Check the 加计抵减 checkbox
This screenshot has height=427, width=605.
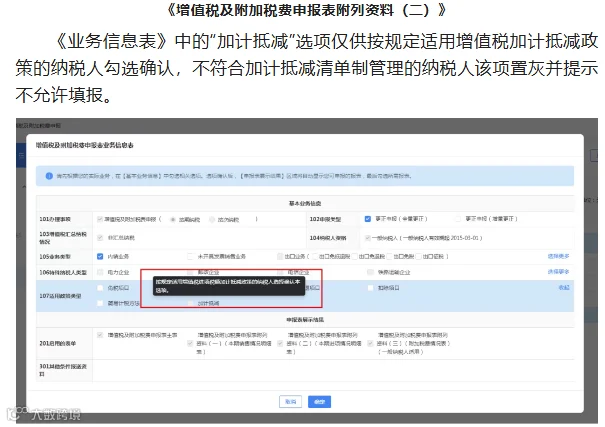point(190,304)
